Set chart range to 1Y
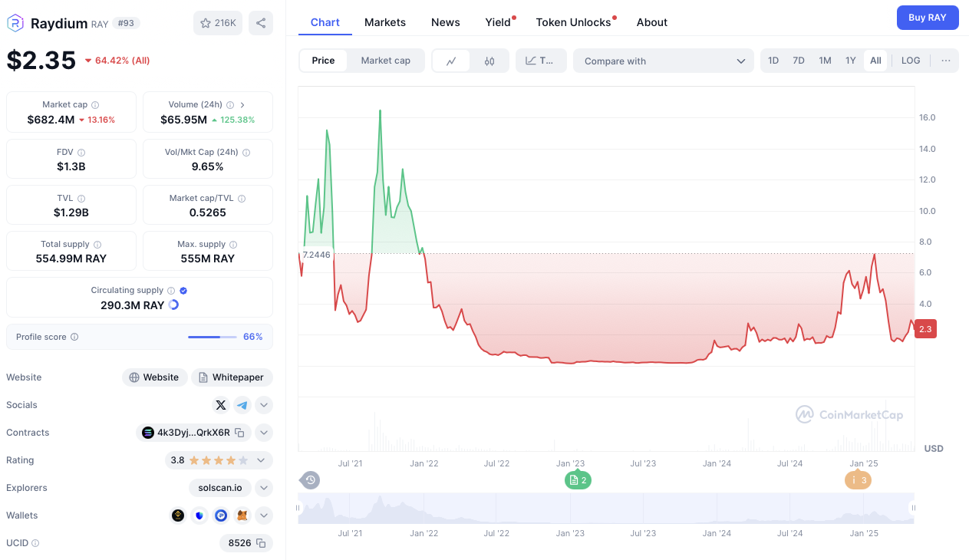The width and height of the screenshot is (969, 560). (851, 61)
